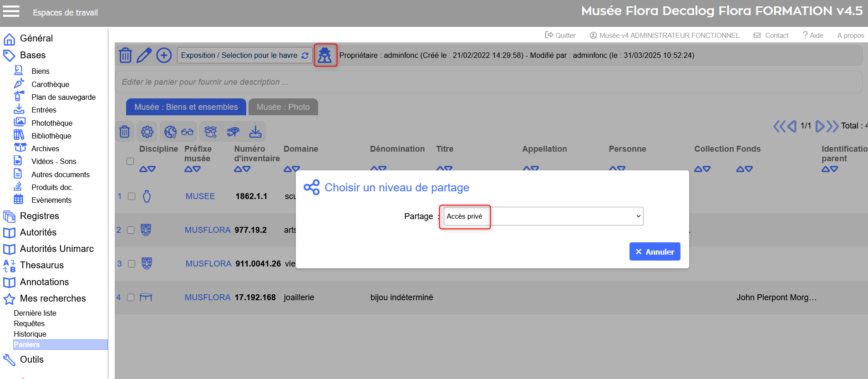Image resolution: width=868 pixels, height=379 pixels.
Task: Click the hamburger menu icon
Action: (11, 11)
